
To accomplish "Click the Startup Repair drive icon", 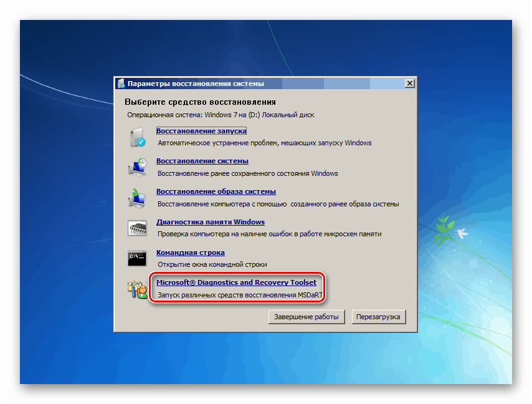I will coord(138,137).
